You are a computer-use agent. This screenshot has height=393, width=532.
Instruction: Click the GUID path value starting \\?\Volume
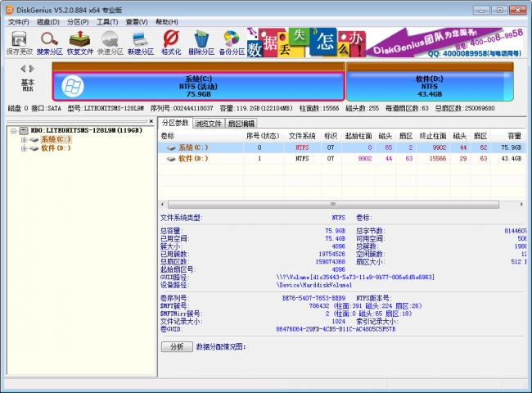[355, 278]
